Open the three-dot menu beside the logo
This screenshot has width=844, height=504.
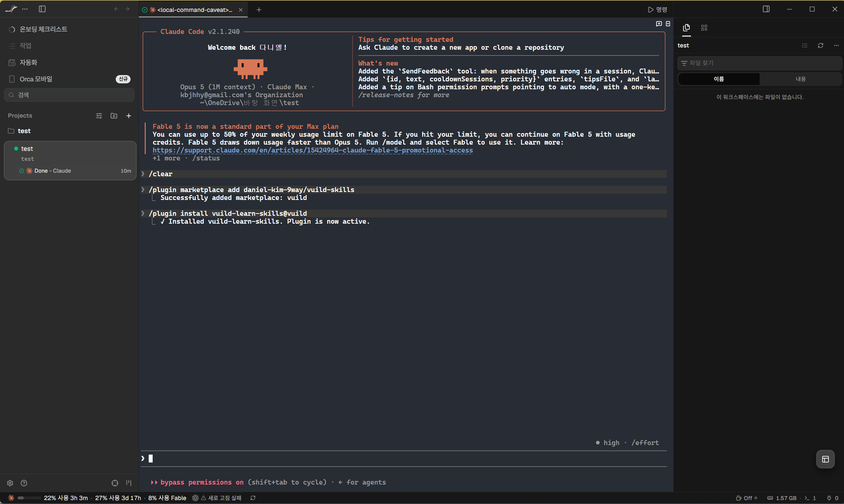tap(25, 9)
